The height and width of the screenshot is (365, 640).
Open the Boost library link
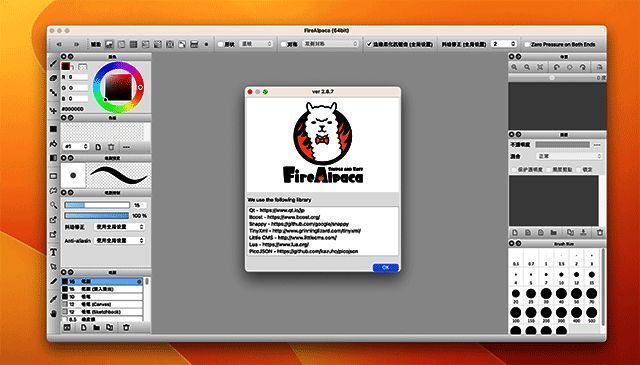click(293, 217)
